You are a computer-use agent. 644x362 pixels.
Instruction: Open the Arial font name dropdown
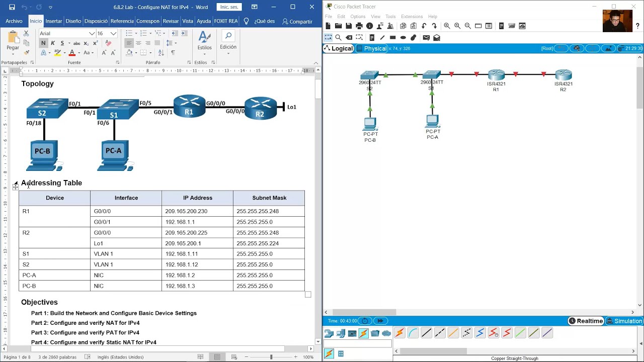coord(92,33)
